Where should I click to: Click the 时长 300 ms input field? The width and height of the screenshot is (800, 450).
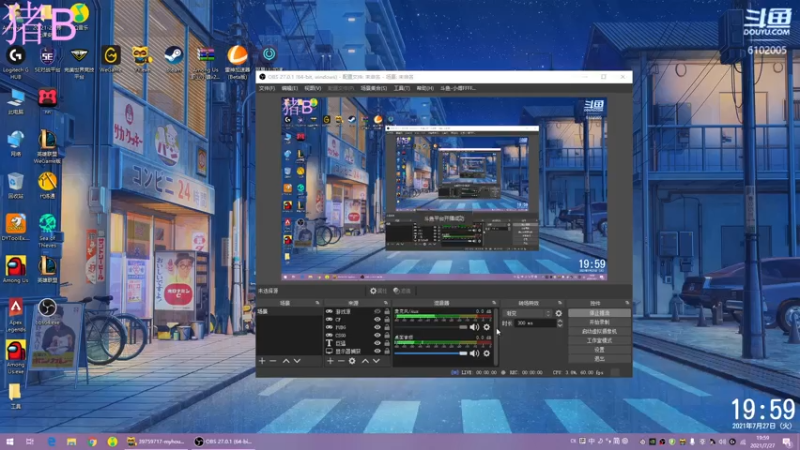click(535, 323)
